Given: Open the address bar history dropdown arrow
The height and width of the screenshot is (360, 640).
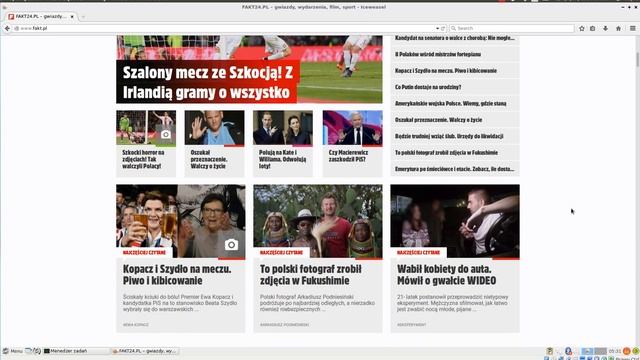Looking at the screenshot, I should (438, 28).
